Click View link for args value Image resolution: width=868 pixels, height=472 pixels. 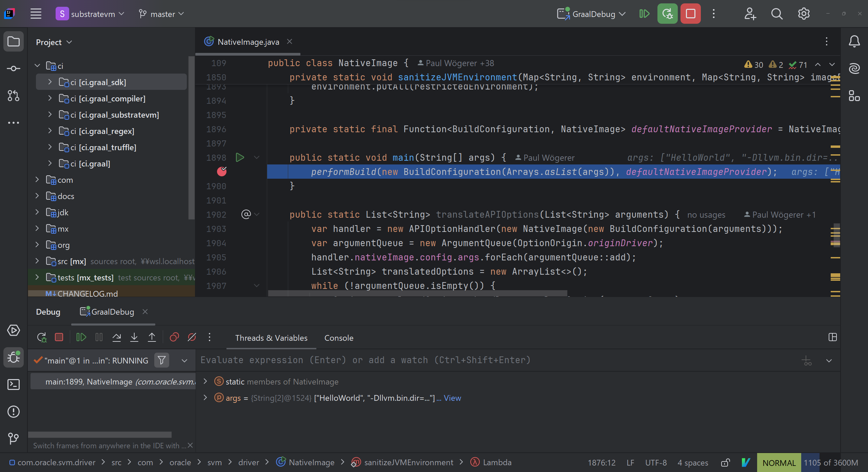(x=453, y=398)
